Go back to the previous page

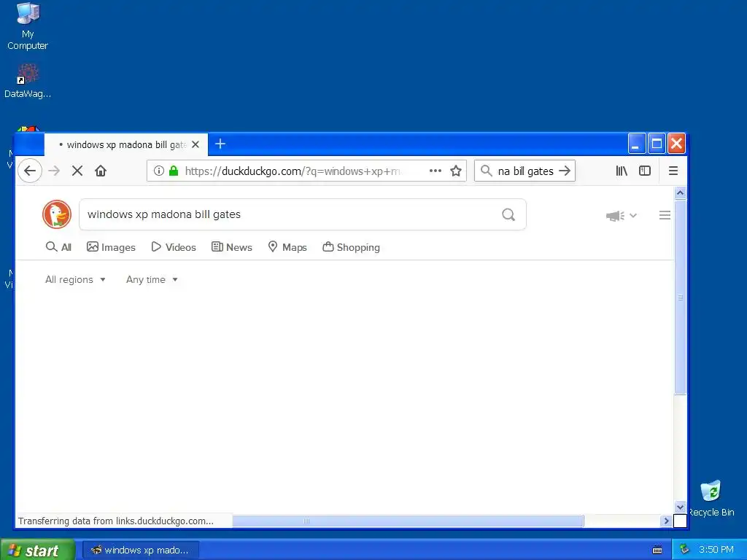29,171
